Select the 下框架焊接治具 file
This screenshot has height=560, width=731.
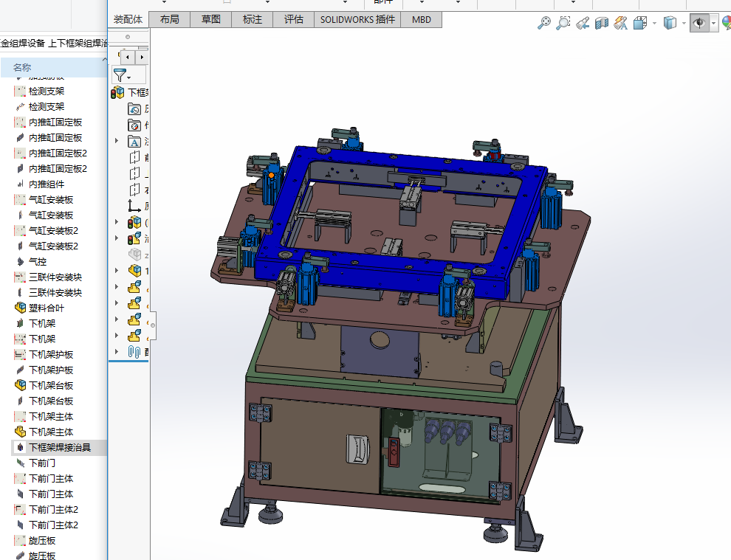coord(59,447)
